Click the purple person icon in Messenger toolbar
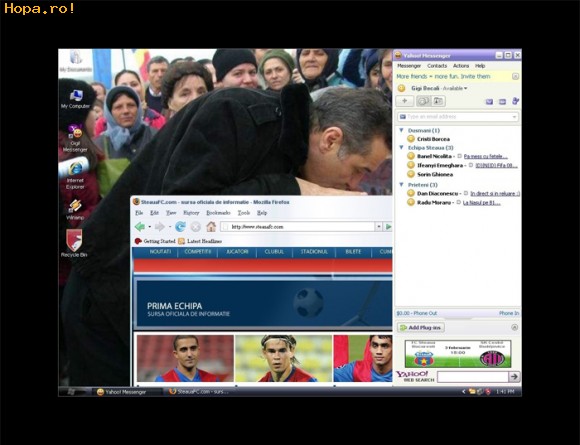The height and width of the screenshot is (445, 580). click(515, 101)
